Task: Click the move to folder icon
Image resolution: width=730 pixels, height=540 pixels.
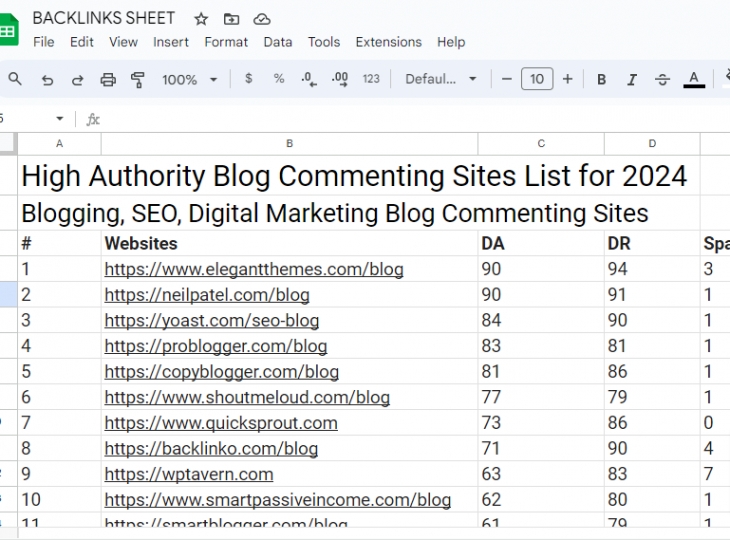Action: click(x=231, y=19)
